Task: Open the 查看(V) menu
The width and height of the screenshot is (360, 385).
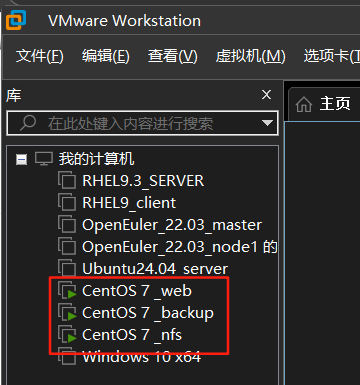Action: (x=173, y=56)
